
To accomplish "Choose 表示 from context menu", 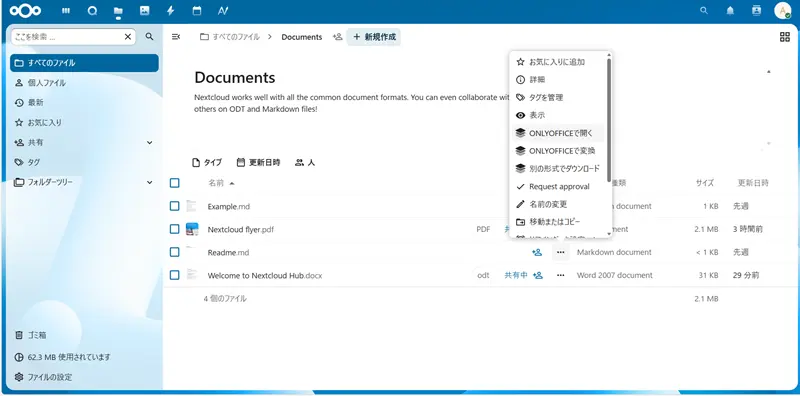I will tap(558, 115).
